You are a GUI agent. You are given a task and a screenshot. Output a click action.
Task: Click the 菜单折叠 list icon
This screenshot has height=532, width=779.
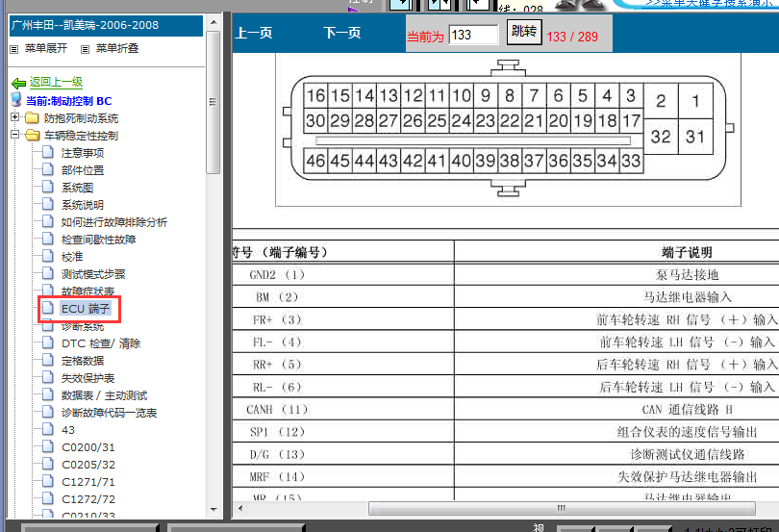tap(86, 49)
